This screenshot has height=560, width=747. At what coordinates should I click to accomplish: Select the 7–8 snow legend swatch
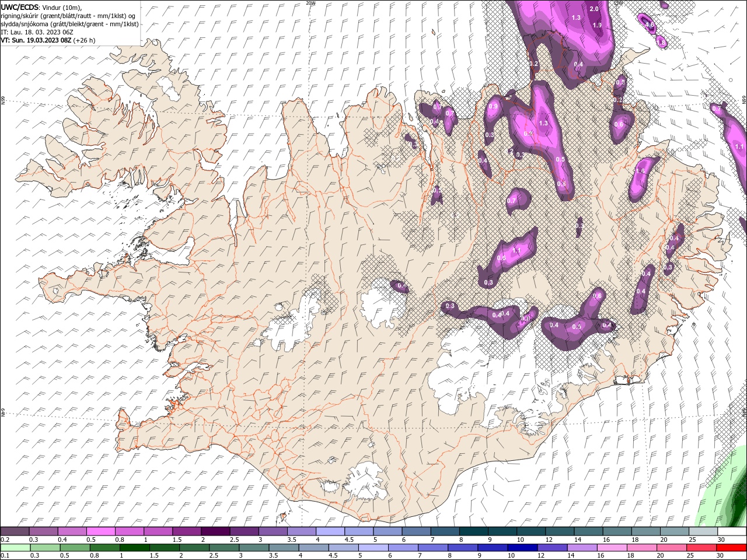point(444,531)
